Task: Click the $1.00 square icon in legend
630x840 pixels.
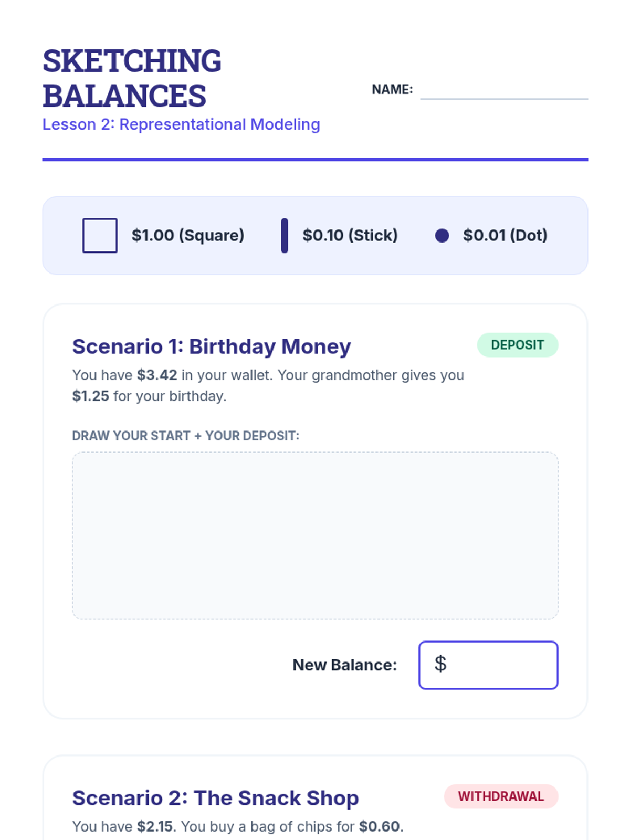Action: (x=100, y=236)
